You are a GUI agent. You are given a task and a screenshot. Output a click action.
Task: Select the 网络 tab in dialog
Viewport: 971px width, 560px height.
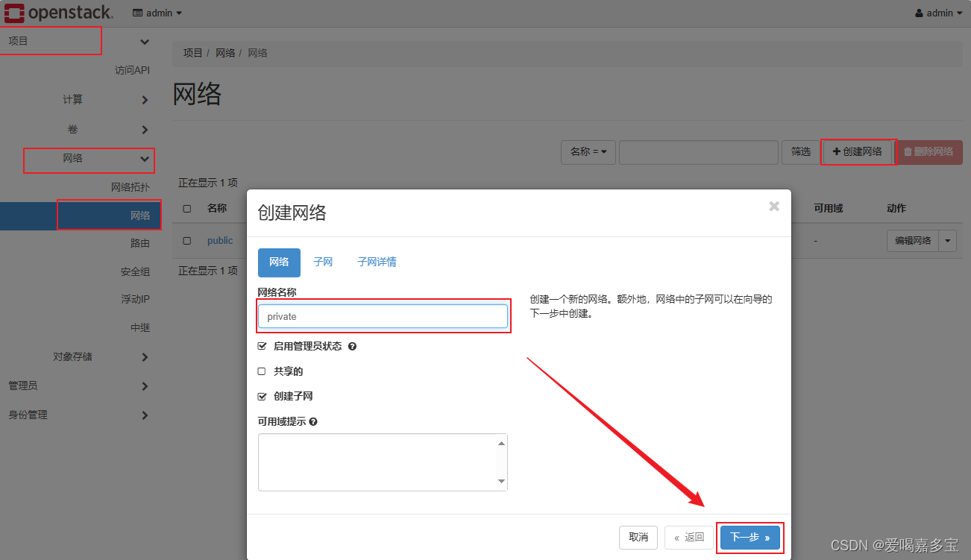279,262
